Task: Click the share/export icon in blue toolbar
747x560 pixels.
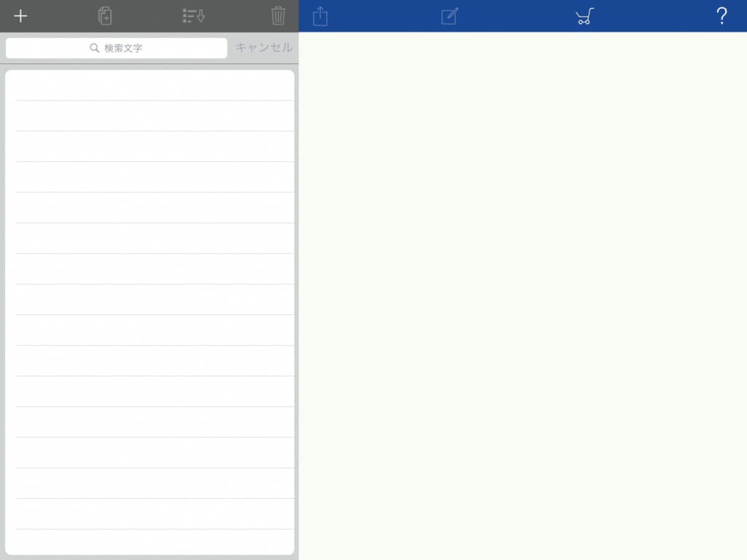Action: pos(320,16)
